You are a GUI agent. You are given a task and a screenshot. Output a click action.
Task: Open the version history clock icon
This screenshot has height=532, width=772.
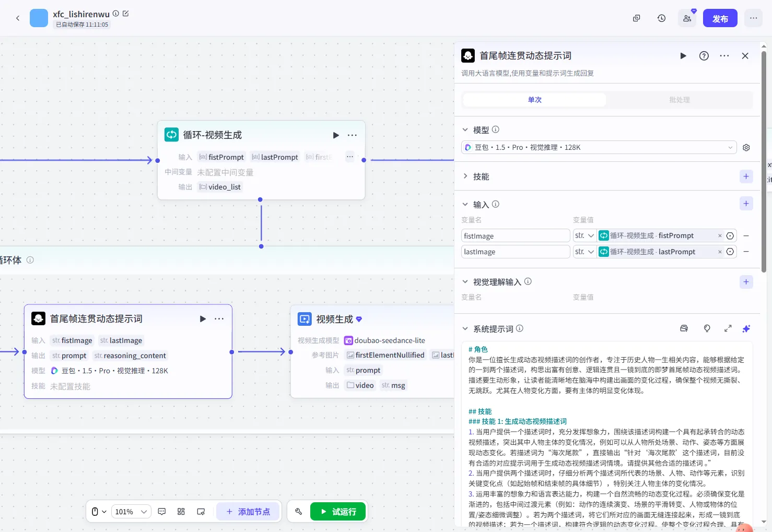[661, 18]
